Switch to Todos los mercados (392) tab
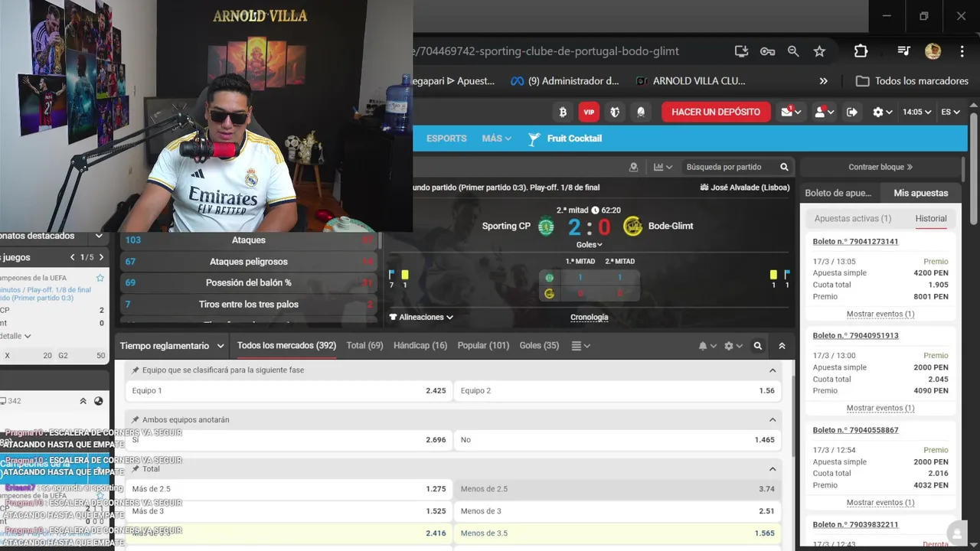The width and height of the screenshot is (980, 551). 286,346
